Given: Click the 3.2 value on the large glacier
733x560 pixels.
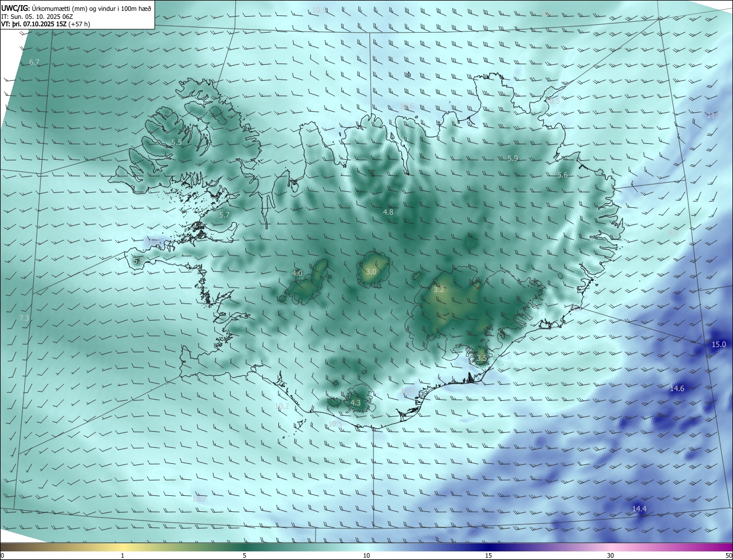Looking at the screenshot, I should coord(439,290).
